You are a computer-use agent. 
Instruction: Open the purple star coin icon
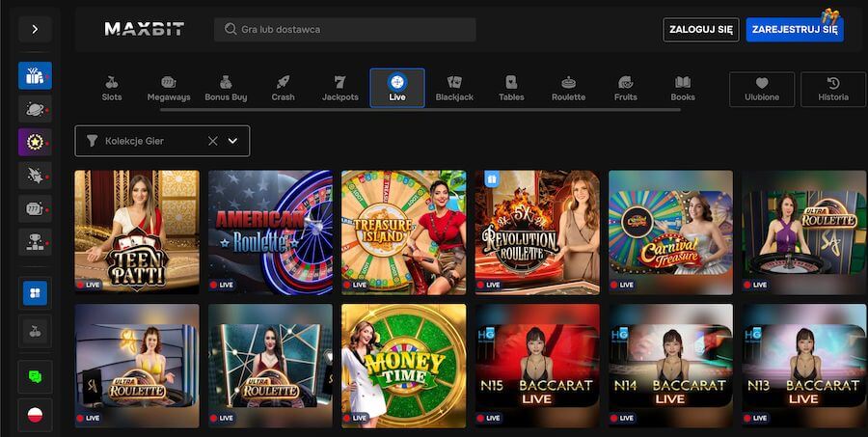(35, 142)
